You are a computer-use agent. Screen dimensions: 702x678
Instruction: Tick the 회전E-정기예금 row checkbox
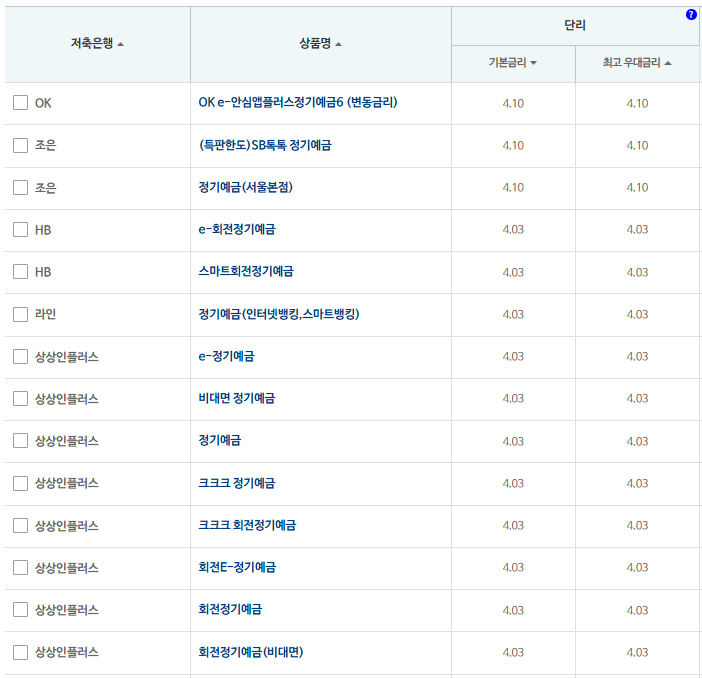(x=21, y=567)
